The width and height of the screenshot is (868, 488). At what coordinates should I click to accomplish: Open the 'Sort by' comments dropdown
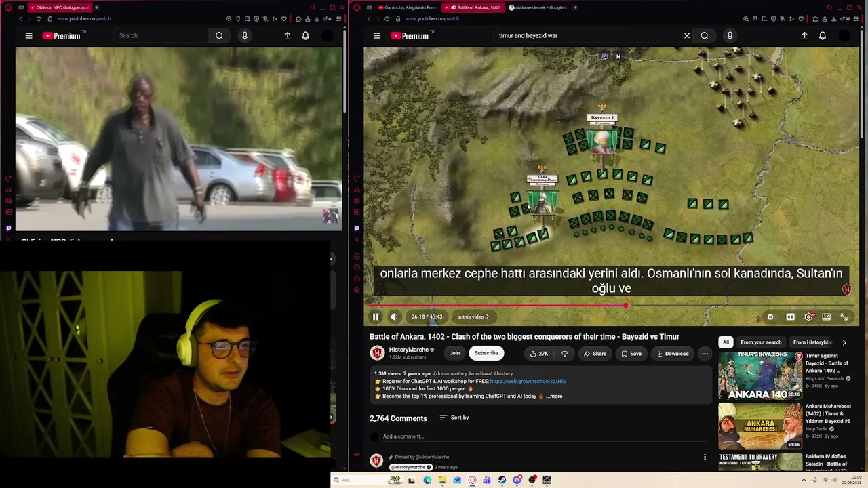[454, 418]
